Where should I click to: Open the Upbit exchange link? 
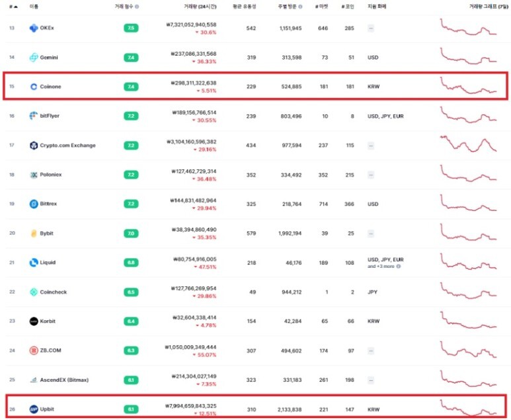coord(47,409)
